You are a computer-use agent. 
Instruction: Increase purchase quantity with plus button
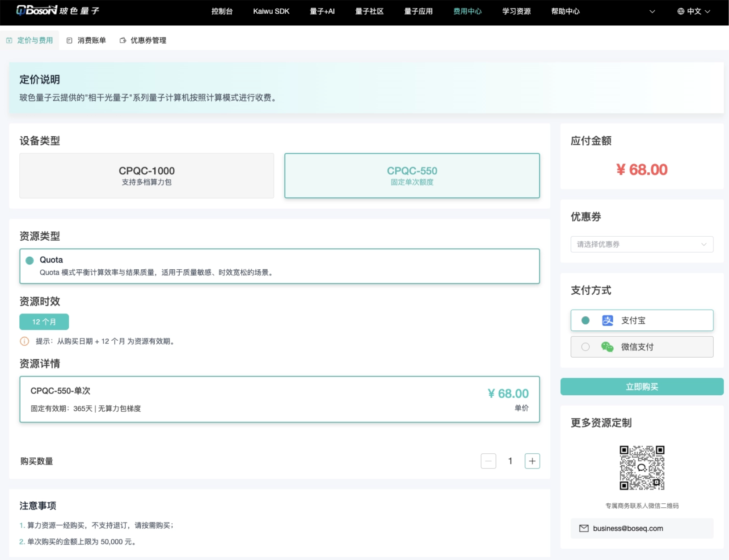pyautogui.click(x=532, y=461)
